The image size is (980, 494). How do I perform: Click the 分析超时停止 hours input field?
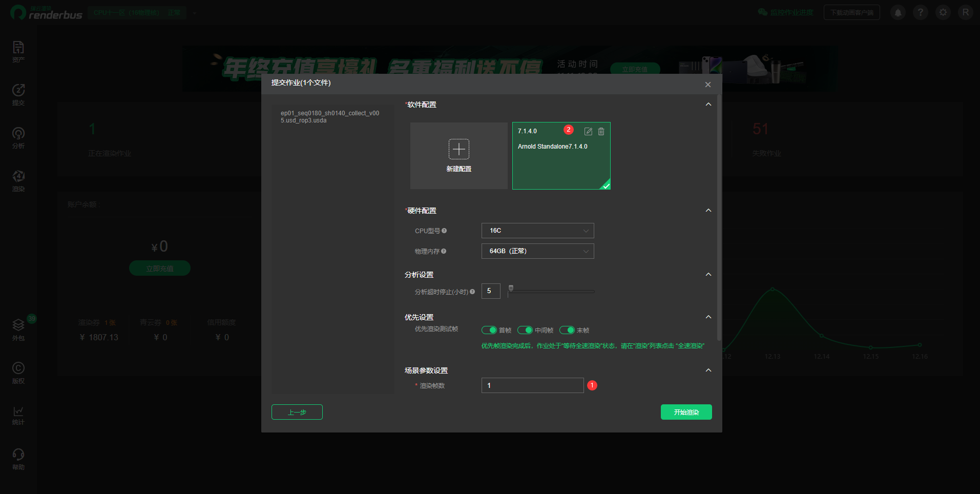click(x=491, y=291)
